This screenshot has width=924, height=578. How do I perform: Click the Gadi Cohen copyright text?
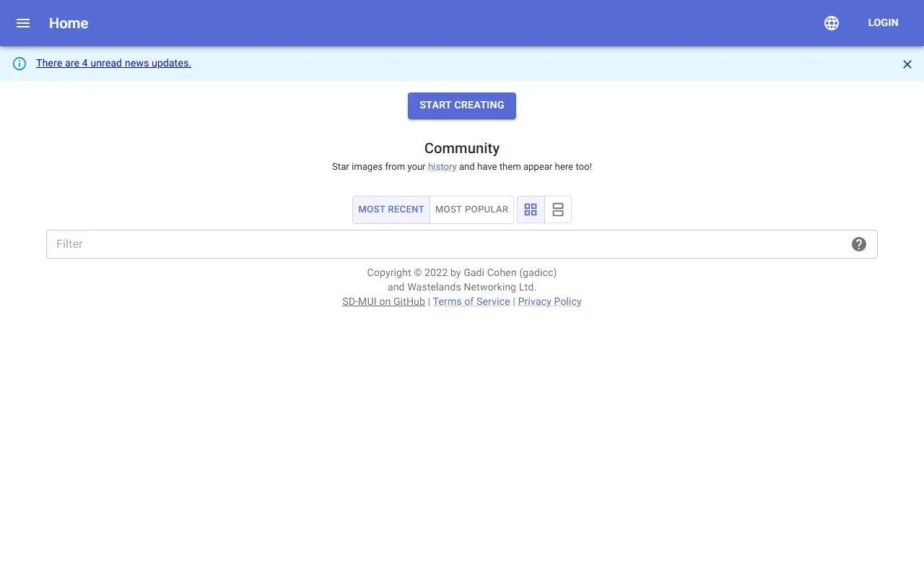462,273
